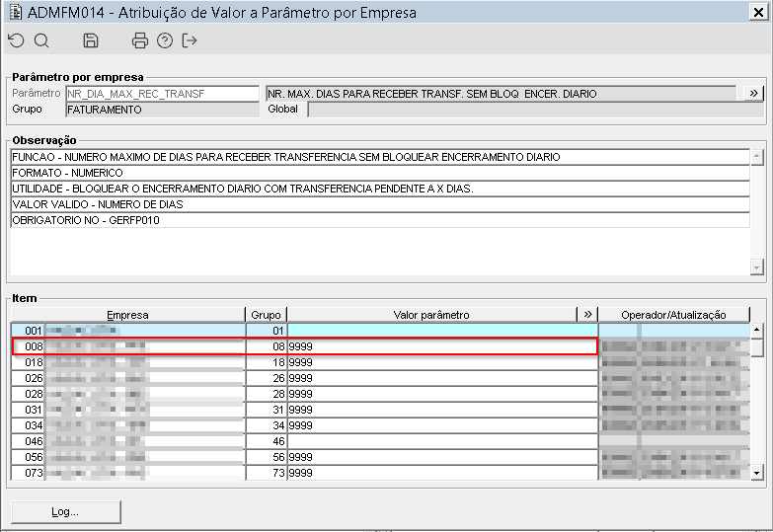Image resolution: width=773 pixels, height=532 pixels.
Task: Click the Item grid scrollbar thumb
Action: click(x=757, y=347)
